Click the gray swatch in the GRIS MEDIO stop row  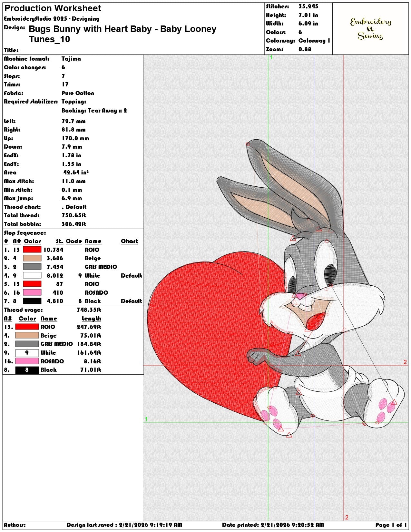[x=32, y=267]
